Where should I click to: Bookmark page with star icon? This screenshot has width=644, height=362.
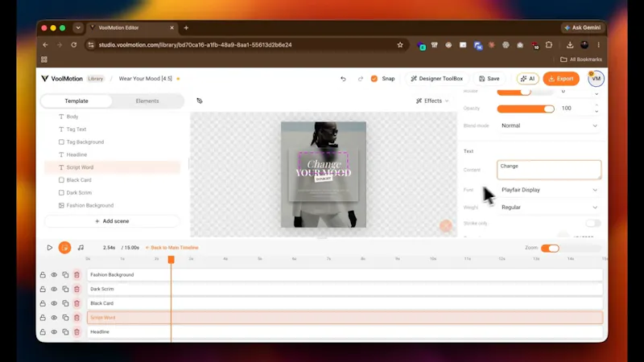pos(400,45)
